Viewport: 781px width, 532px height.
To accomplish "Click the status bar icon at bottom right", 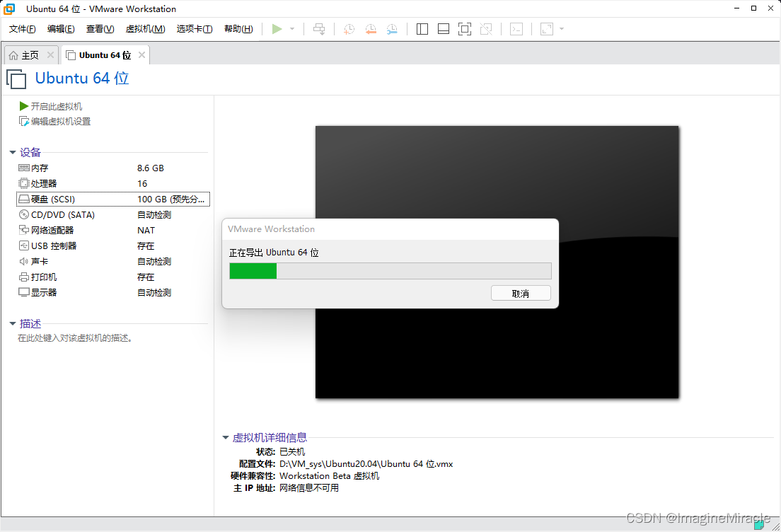I will click(759, 524).
